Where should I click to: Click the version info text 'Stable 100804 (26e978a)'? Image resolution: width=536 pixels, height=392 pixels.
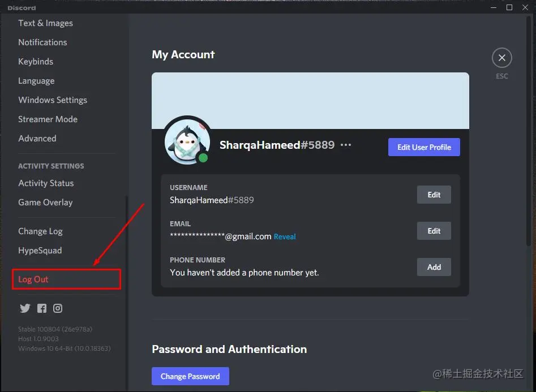(55, 329)
